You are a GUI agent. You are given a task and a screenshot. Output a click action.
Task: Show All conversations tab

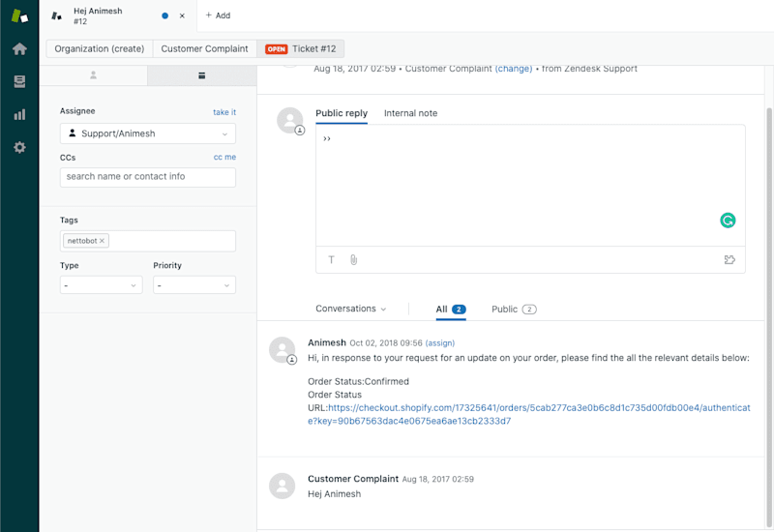coord(451,310)
